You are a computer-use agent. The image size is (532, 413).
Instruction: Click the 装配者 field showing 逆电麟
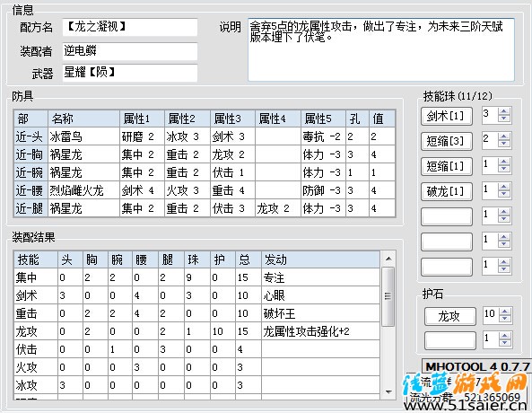(x=129, y=51)
